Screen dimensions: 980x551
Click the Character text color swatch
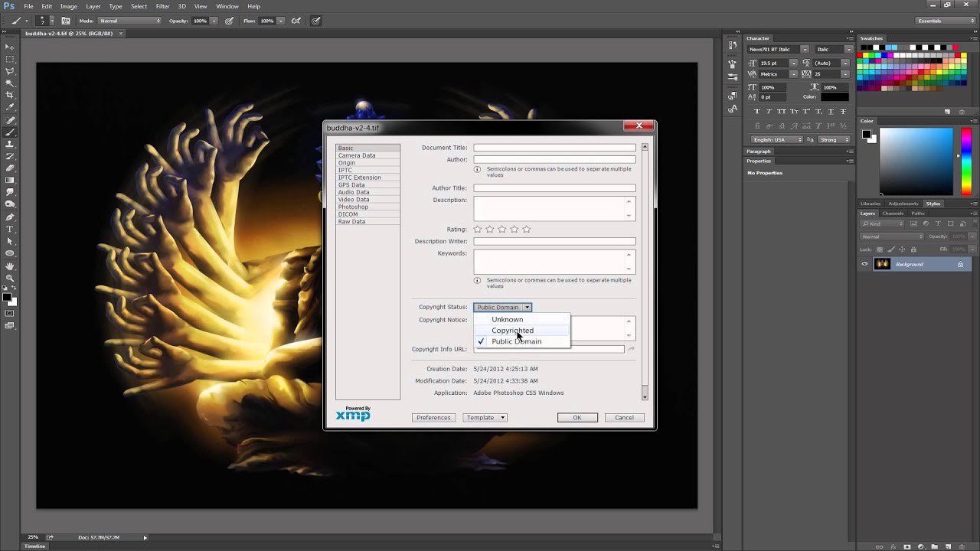pyautogui.click(x=835, y=97)
